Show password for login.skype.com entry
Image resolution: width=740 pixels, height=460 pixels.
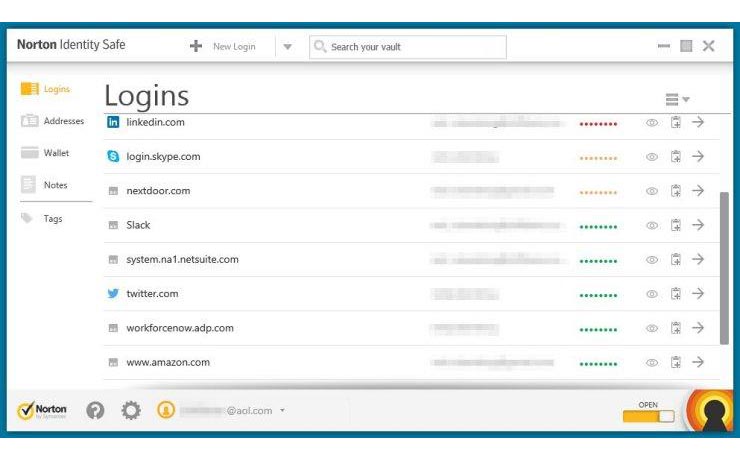pyautogui.click(x=652, y=157)
